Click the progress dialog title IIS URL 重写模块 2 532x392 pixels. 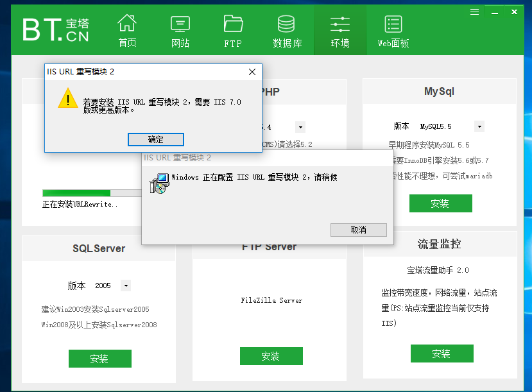[178, 157]
